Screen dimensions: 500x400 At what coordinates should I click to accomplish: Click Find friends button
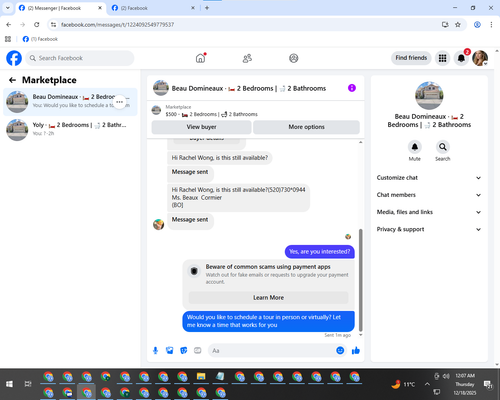tap(411, 58)
